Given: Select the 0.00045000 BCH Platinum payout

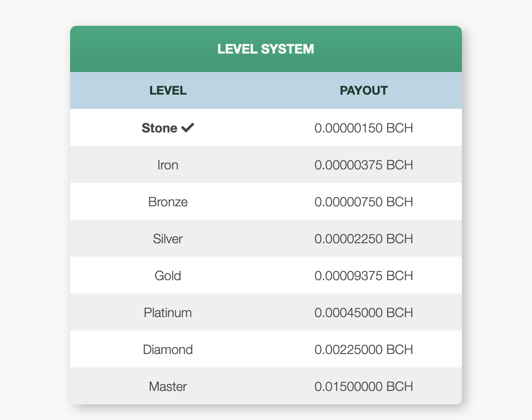Looking at the screenshot, I should point(364,312).
